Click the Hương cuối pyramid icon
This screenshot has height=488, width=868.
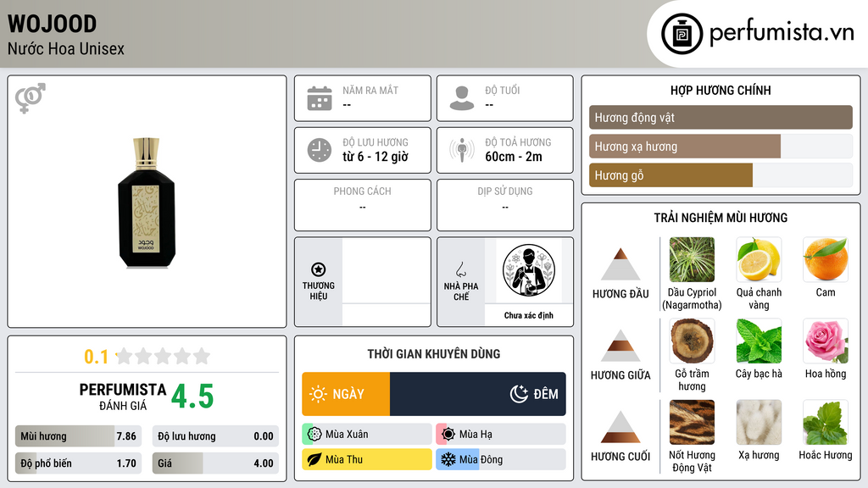click(x=620, y=427)
